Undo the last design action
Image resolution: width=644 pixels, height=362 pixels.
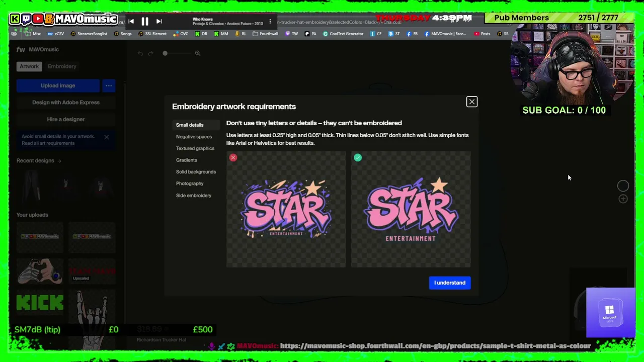tap(140, 53)
